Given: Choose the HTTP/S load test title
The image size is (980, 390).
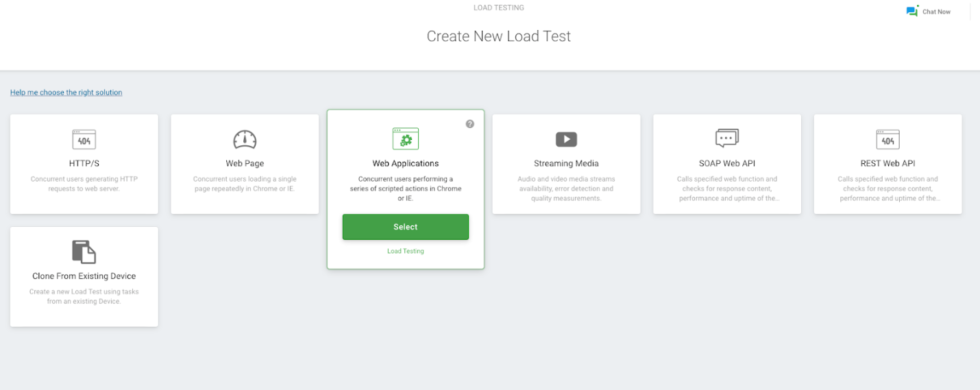Looking at the screenshot, I should pos(84,164).
